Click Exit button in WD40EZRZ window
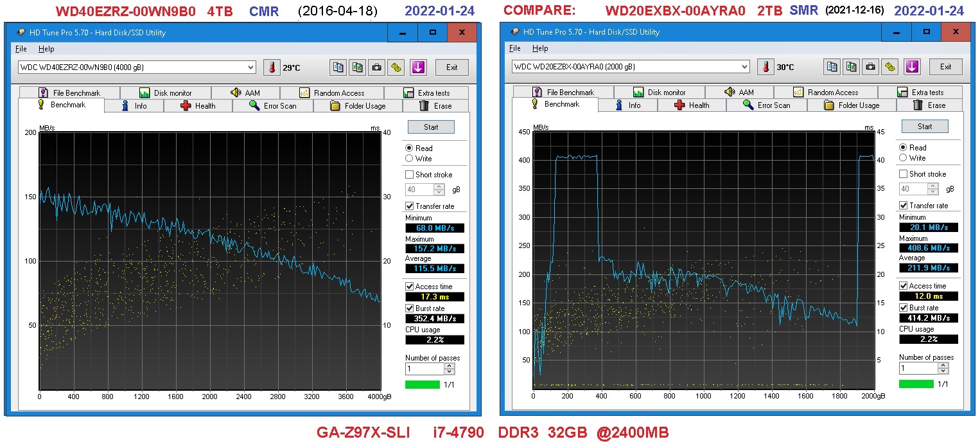 [x=452, y=67]
